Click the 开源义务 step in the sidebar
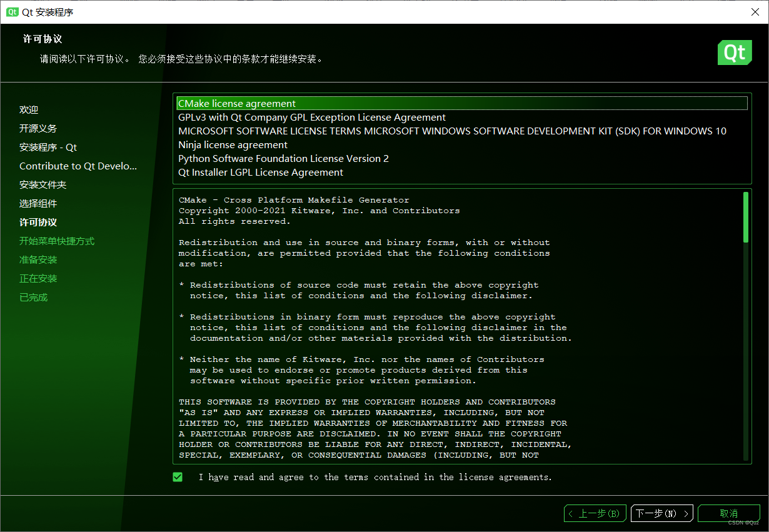 point(38,129)
